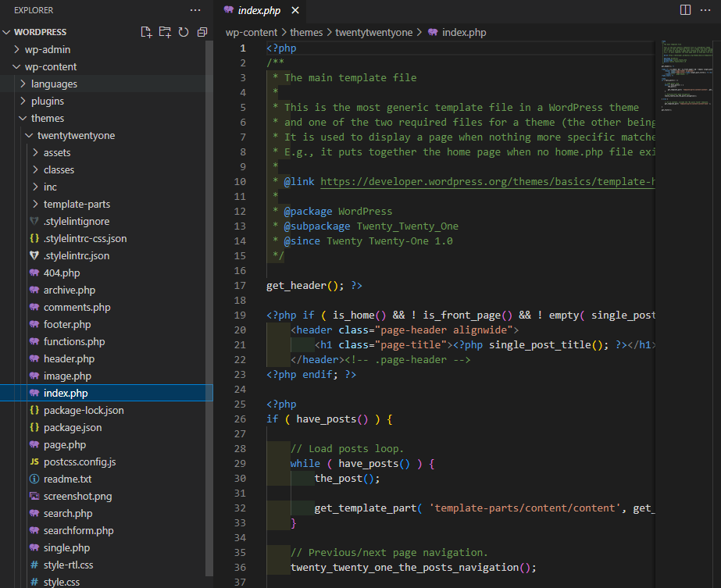The width and height of the screenshot is (721, 588).
Task: Collapse the WORDPRESS root section
Action: pyautogui.click(x=40, y=32)
